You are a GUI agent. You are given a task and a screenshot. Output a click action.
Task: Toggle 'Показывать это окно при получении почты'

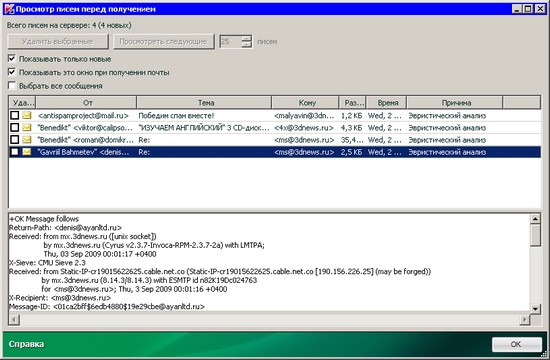12,72
